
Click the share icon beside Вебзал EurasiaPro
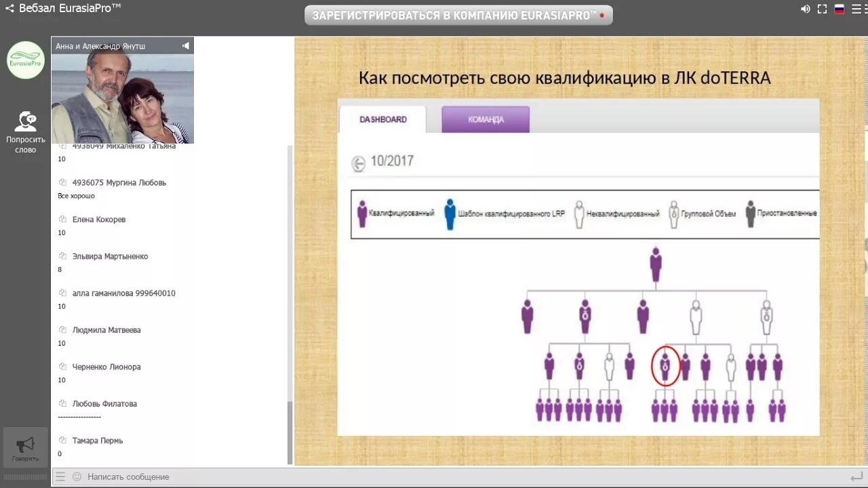coord(9,9)
